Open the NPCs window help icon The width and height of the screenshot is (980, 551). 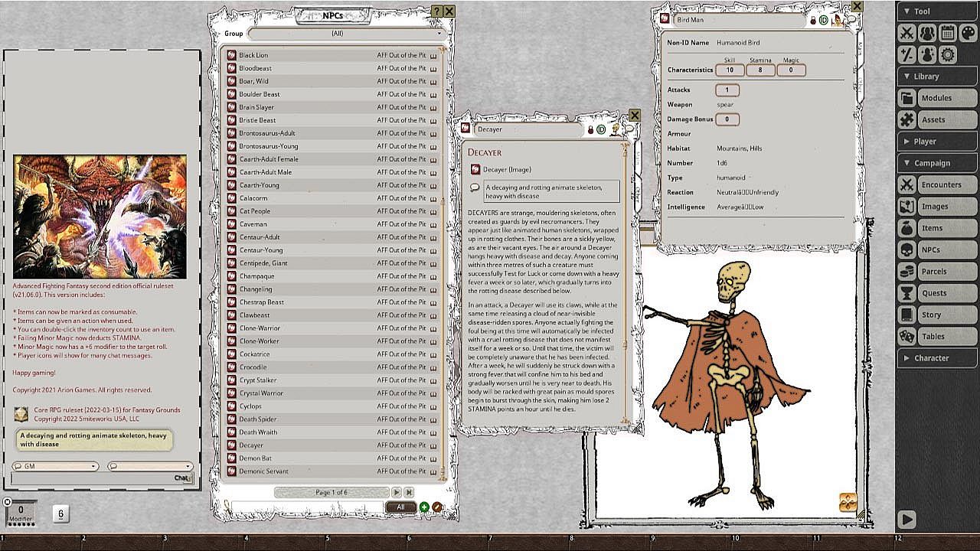[437, 11]
